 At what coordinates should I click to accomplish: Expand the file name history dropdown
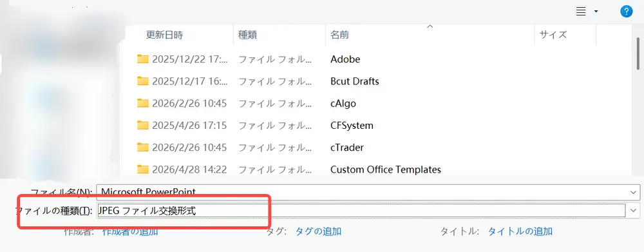tap(633, 192)
